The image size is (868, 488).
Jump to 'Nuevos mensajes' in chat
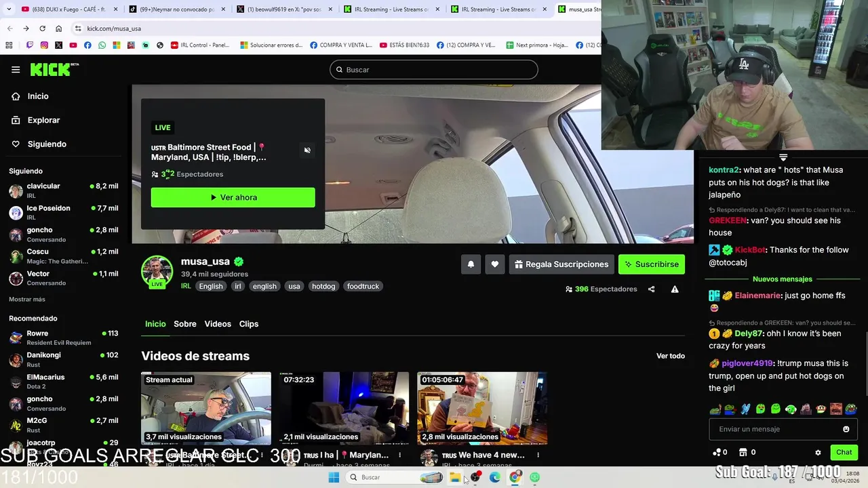tap(782, 279)
